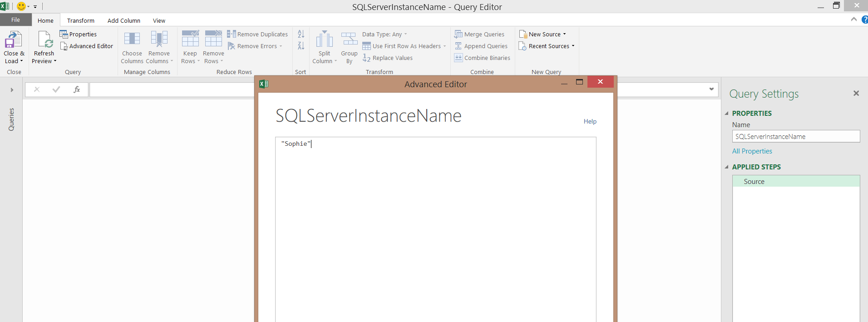Expand the Queries navigation pane
Screen dimensions: 868x322
point(12,90)
